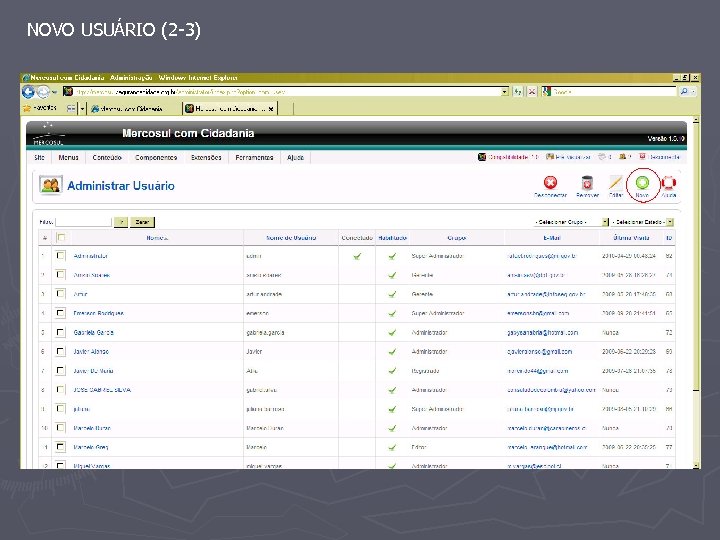This screenshot has height=540, width=720.
Task: Expand the address bar history dropdown arrow
Action: tap(505, 92)
